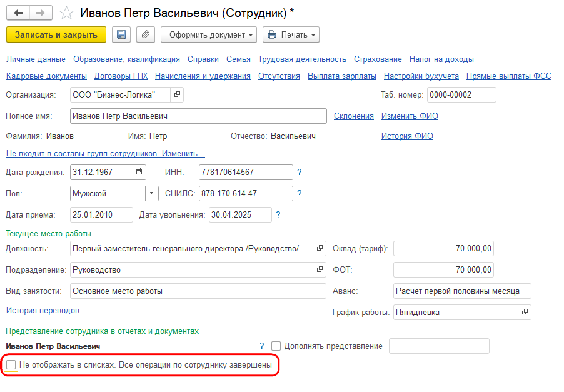This screenshot has height=392, width=564.
Task: Add employee card to favorites star
Action: coord(66,13)
